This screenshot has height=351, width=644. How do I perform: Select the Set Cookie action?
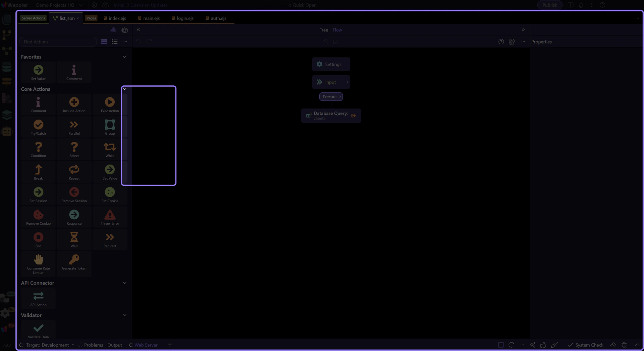[x=110, y=192]
